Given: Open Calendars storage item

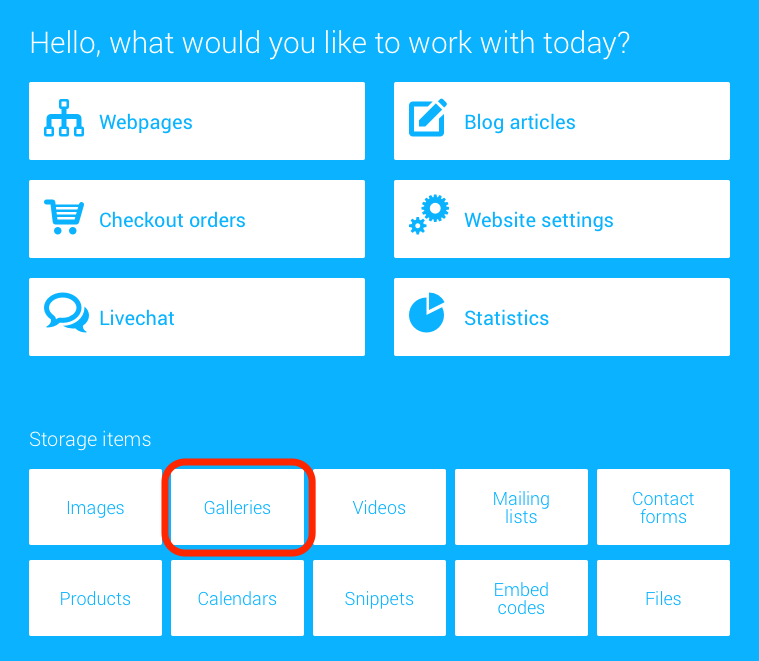Looking at the screenshot, I should 237,598.
